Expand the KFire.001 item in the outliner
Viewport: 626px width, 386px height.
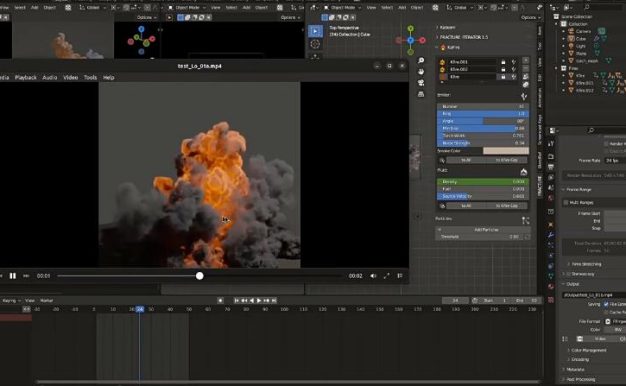[564, 83]
